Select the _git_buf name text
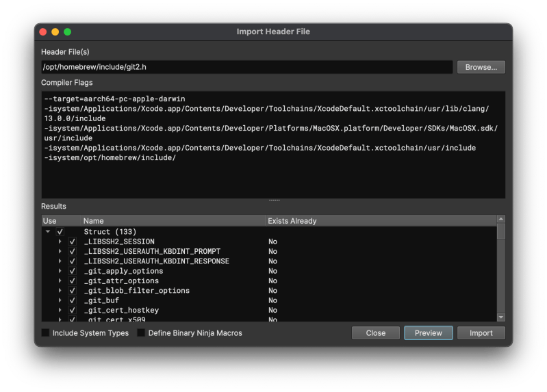Image resolution: width=547 pixels, height=392 pixels. click(x=101, y=300)
